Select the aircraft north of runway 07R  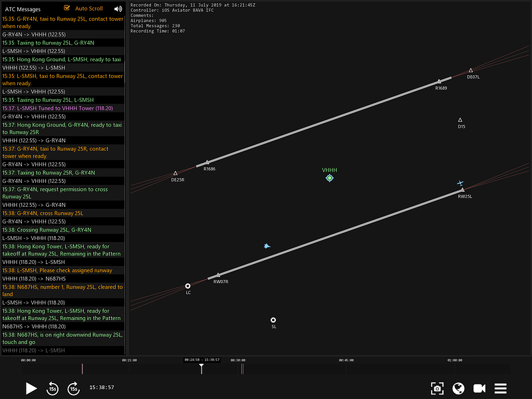point(267,246)
